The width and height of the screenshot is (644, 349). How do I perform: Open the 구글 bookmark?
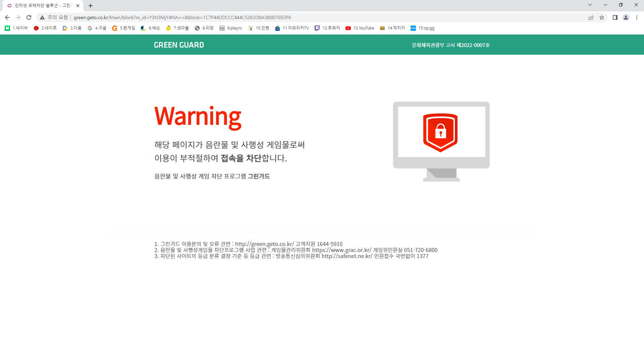[99, 28]
